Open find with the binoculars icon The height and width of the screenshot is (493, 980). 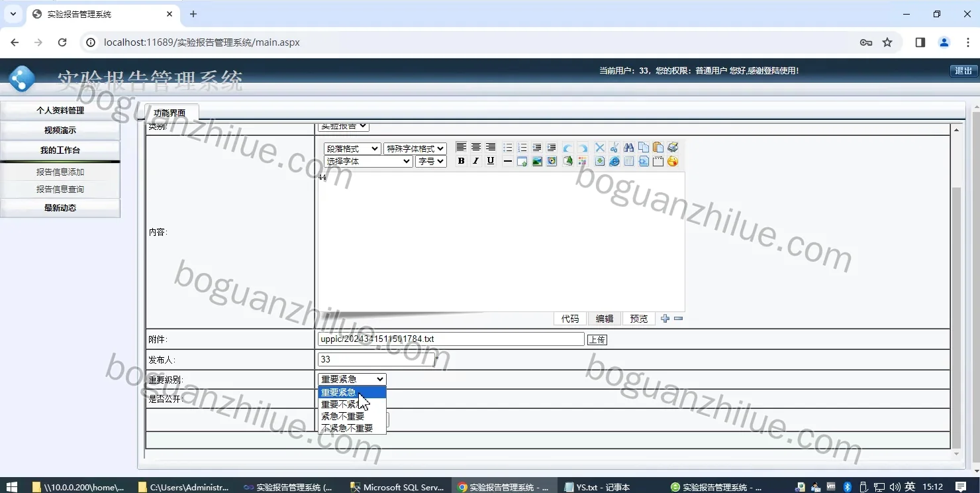click(x=629, y=147)
